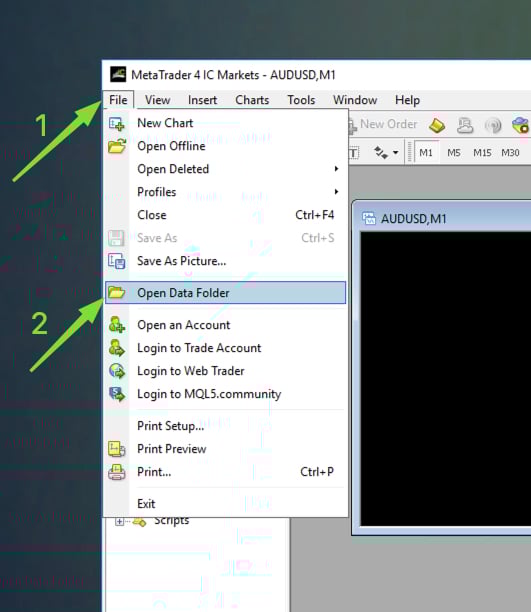Click the printer icon beside Print
531x612 pixels.
tap(116, 472)
